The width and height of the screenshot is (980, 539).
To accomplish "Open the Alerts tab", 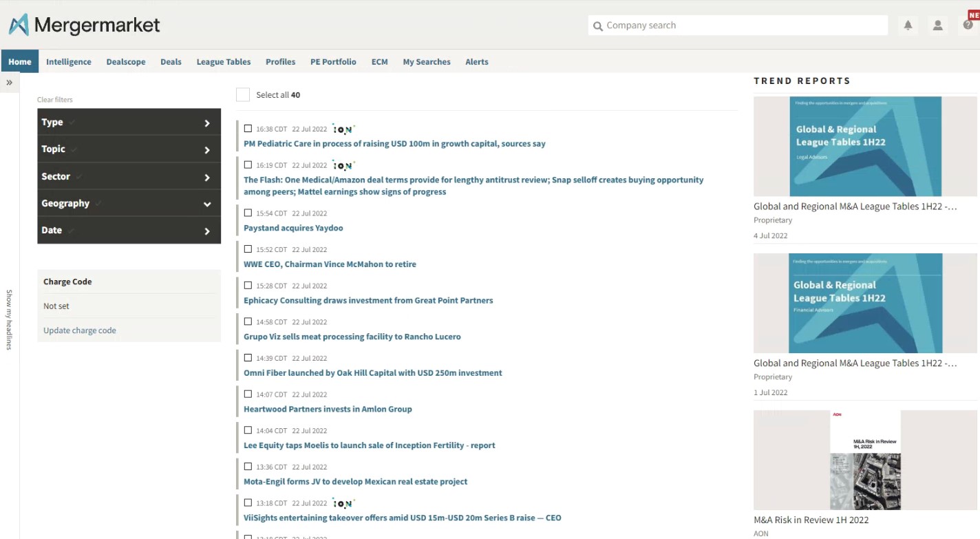I will click(x=477, y=62).
